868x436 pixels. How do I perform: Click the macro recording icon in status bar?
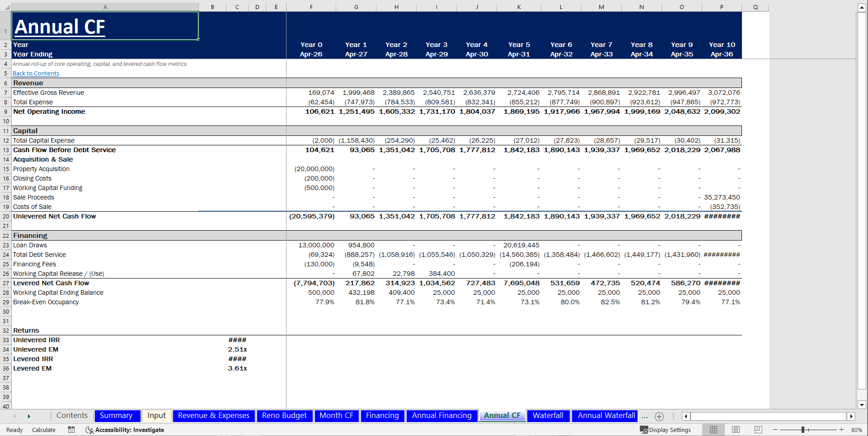click(x=71, y=430)
